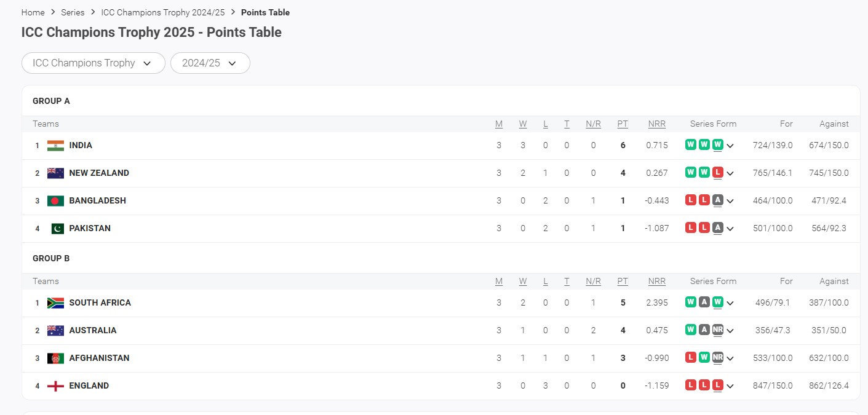Expand India's series form chevron
This screenshot has width=868, height=415.
point(730,146)
